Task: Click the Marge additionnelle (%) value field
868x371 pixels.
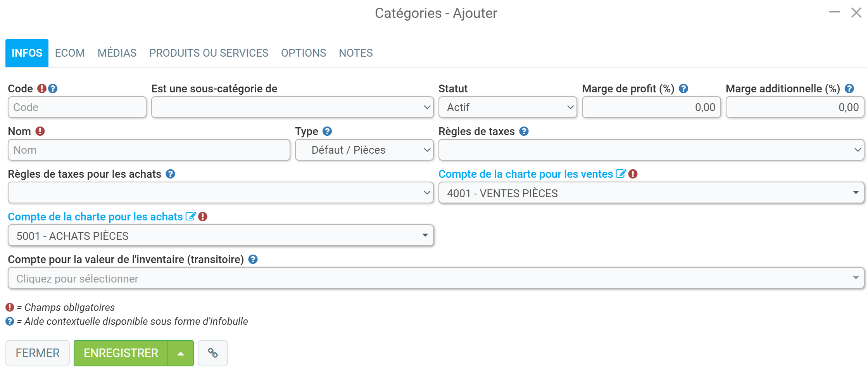Action: 795,107
